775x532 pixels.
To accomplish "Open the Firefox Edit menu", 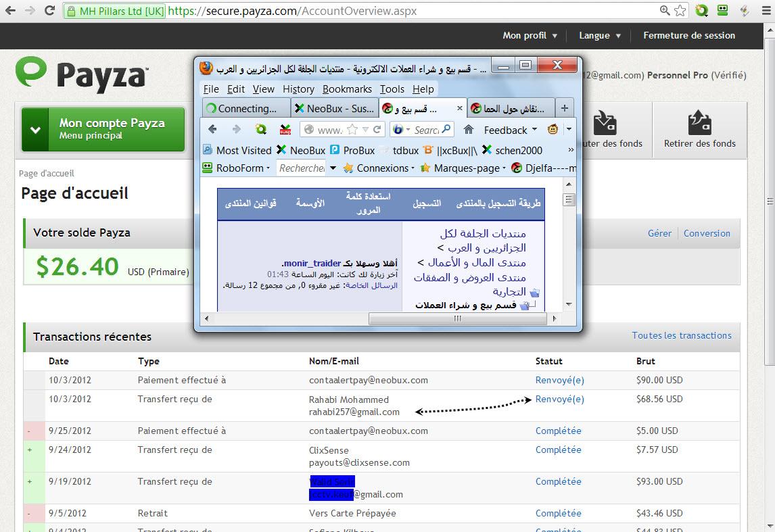I will [236, 89].
